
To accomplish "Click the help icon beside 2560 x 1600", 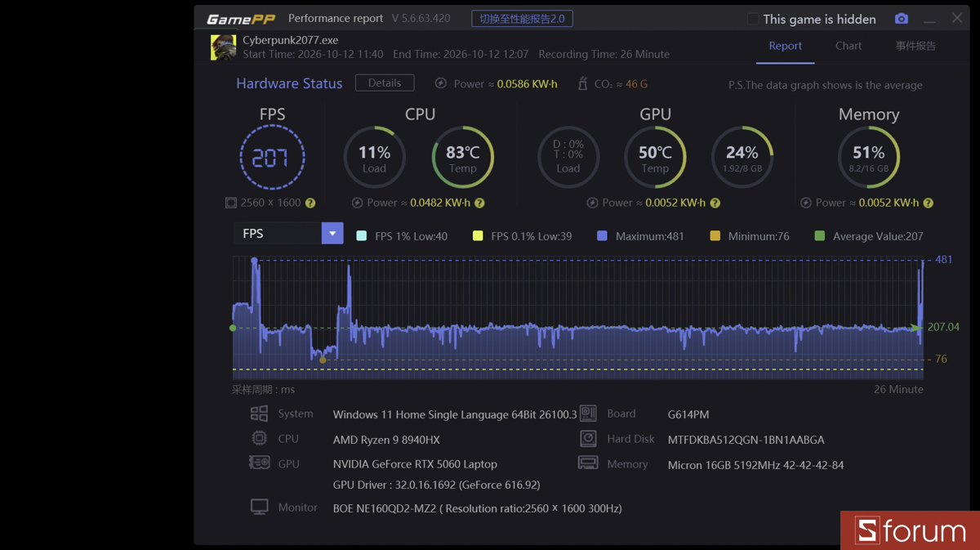I will tap(310, 203).
